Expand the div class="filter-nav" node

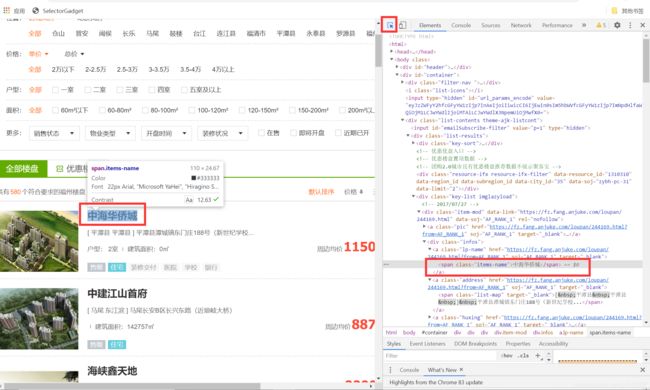(x=402, y=82)
